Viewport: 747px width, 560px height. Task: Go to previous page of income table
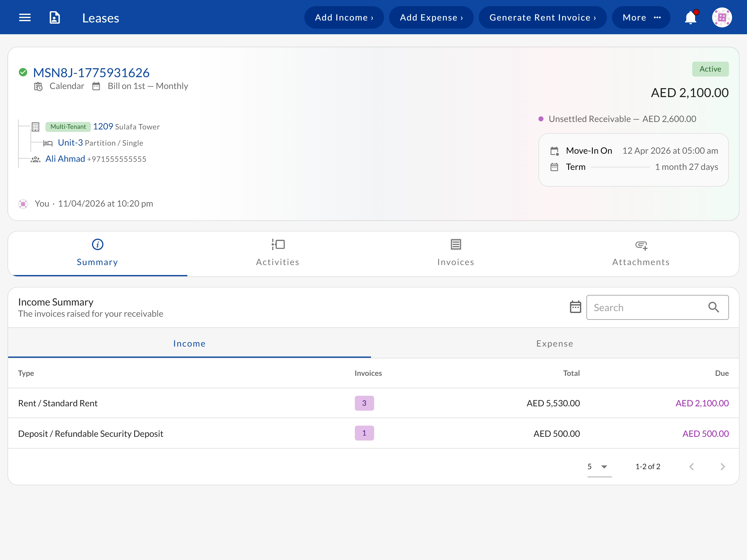[x=692, y=467]
